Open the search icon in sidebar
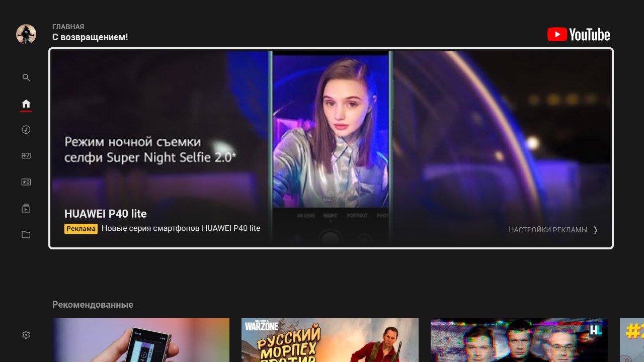This screenshot has height=362, width=644. [x=26, y=77]
